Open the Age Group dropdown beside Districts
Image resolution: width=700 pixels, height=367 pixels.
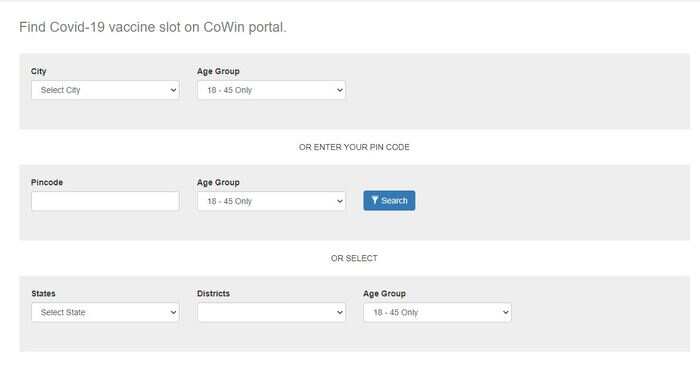click(438, 313)
